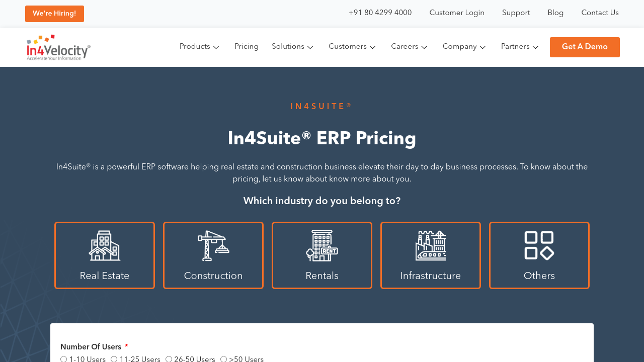Viewport: 644px width, 362px height.
Task: Open the Company nav label
Action: [460, 47]
